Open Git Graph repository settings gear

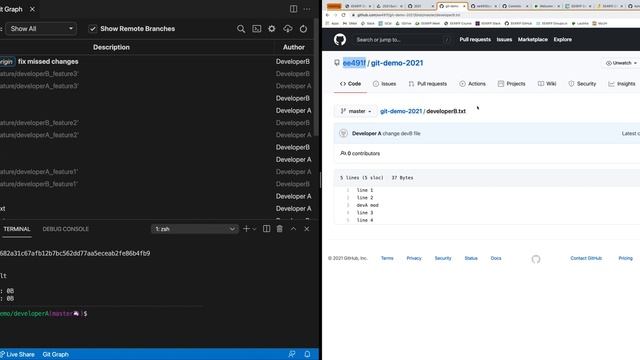pos(272,29)
